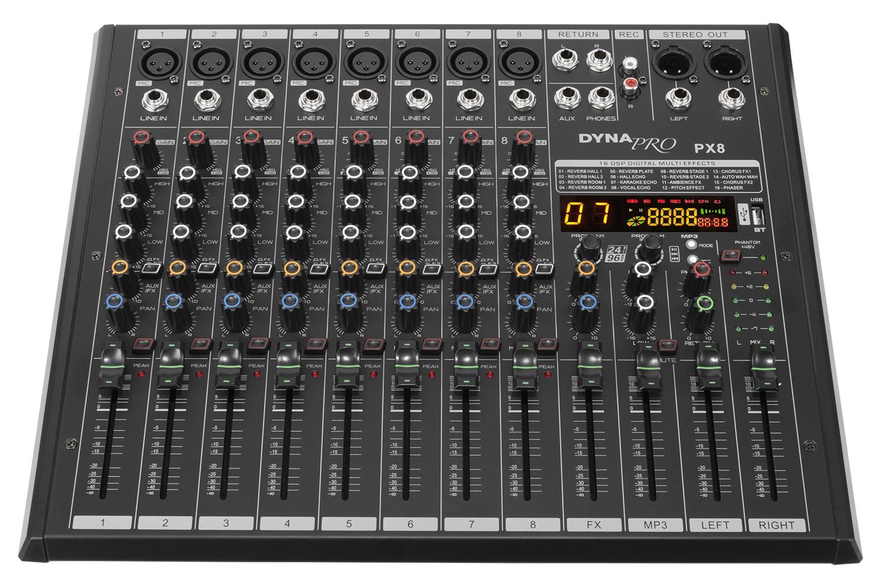This screenshot has width=881, height=588.
Task: Click the '16 - PHASER' effect text
Action: pos(728,188)
